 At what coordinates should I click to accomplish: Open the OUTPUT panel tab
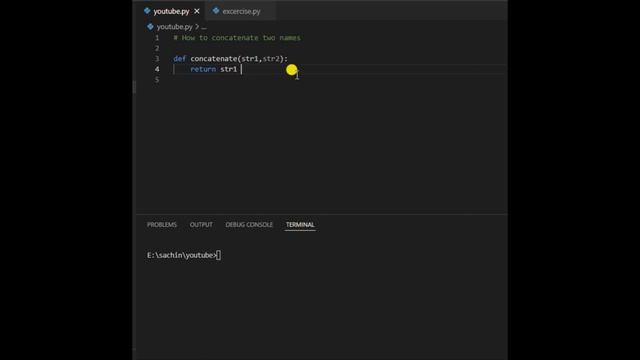pyautogui.click(x=201, y=225)
